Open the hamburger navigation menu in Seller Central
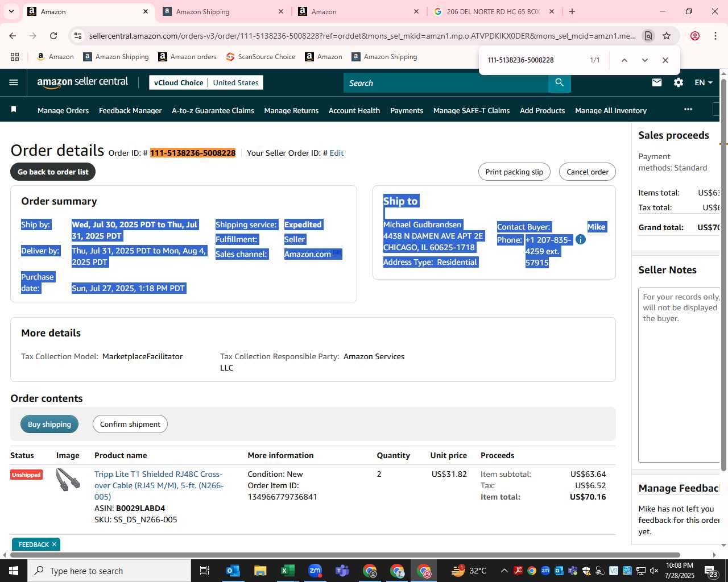 [x=14, y=82]
